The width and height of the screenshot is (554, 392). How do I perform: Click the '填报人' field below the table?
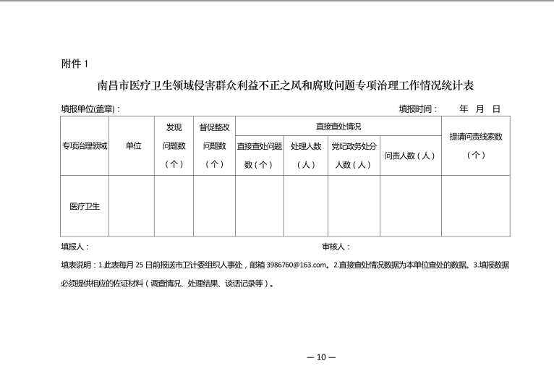click(75, 247)
